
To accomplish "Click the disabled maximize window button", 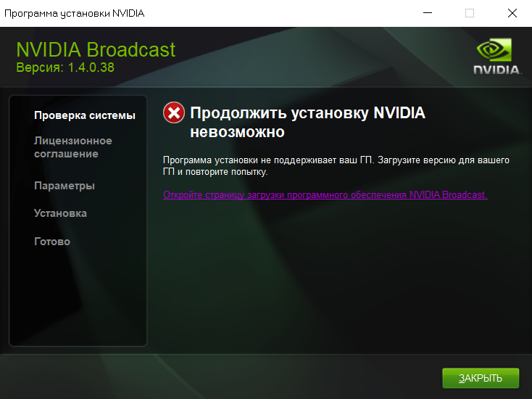I will pos(470,13).
